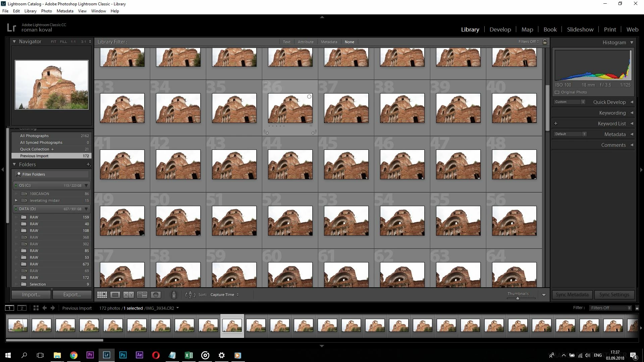Open Survey view icon
Viewport: 644px width, 362px height.
pyautogui.click(x=142, y=295)
